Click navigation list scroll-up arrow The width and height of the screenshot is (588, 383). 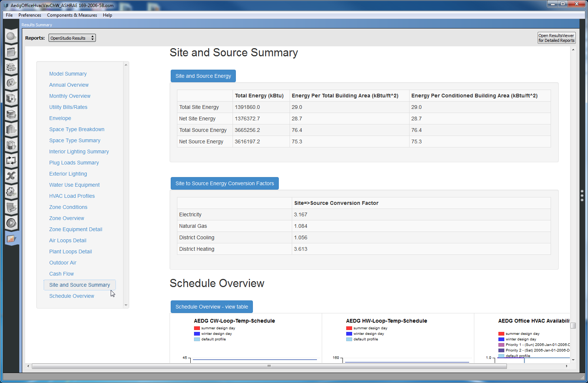[126, 65]
